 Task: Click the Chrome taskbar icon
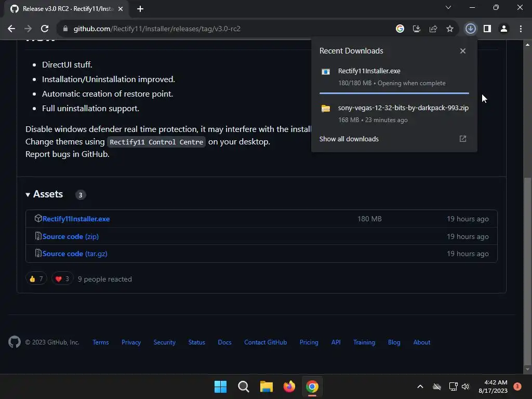tap(312, 387)
